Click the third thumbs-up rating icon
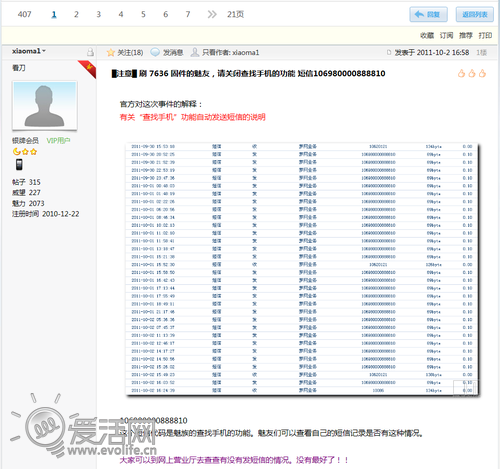Viewport: 500px width, 469px height. tap(482, 73)
